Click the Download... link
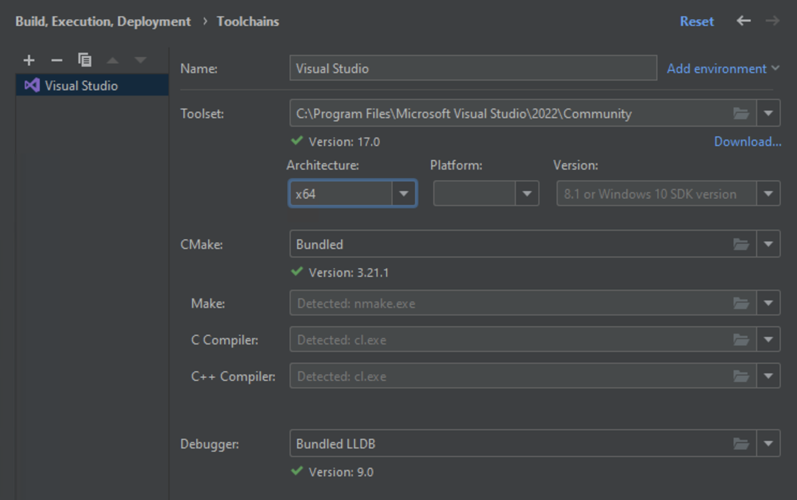 point(747,142)
